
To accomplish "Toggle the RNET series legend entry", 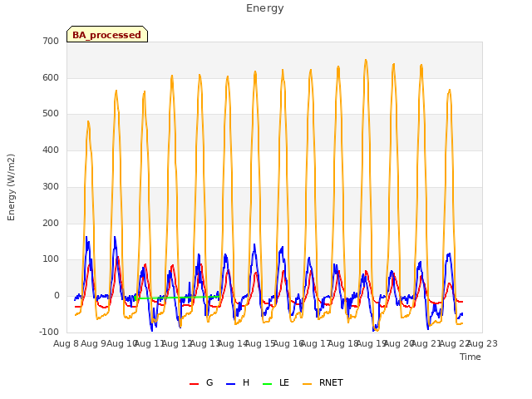I will coord(323,382).
